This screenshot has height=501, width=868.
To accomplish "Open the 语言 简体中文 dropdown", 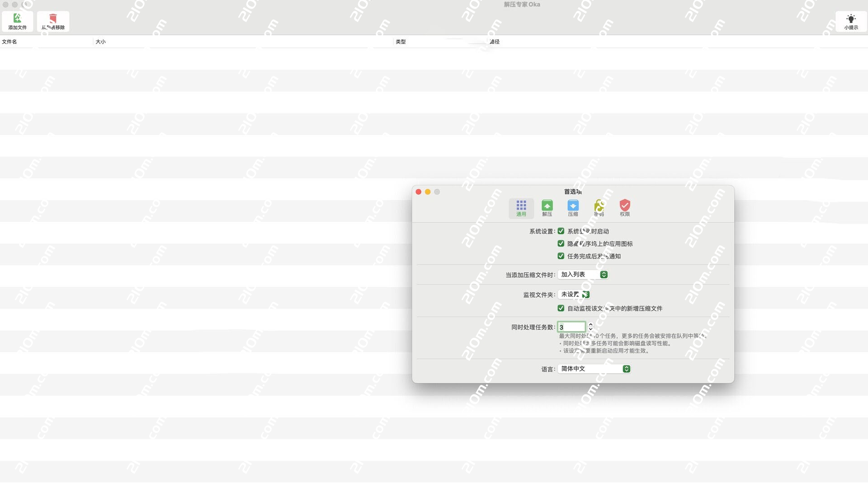I will coord(594,369).
